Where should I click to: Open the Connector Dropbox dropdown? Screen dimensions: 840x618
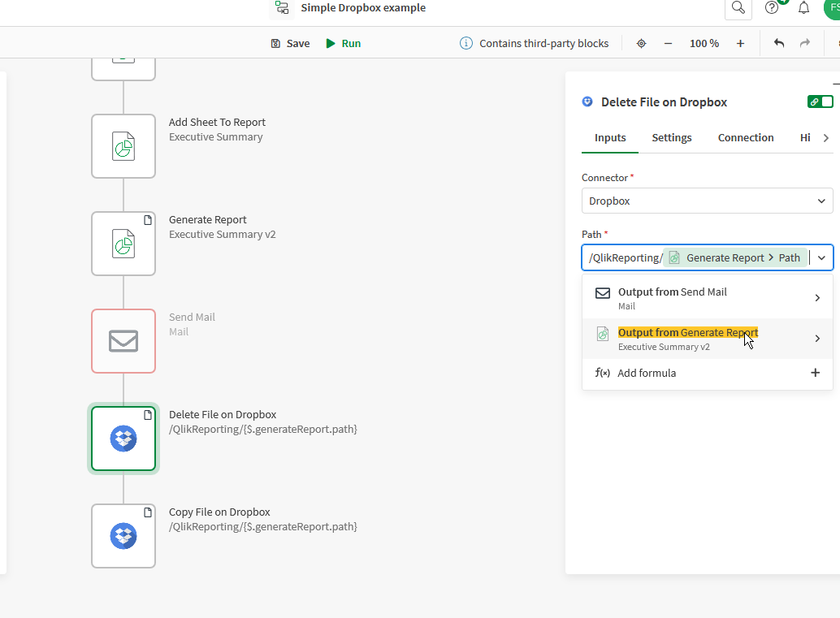click(707, 201)
